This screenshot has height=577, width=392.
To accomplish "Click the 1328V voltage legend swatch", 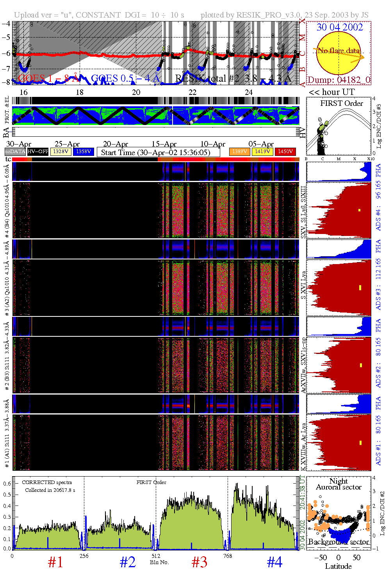I will [x=61, y=152].
